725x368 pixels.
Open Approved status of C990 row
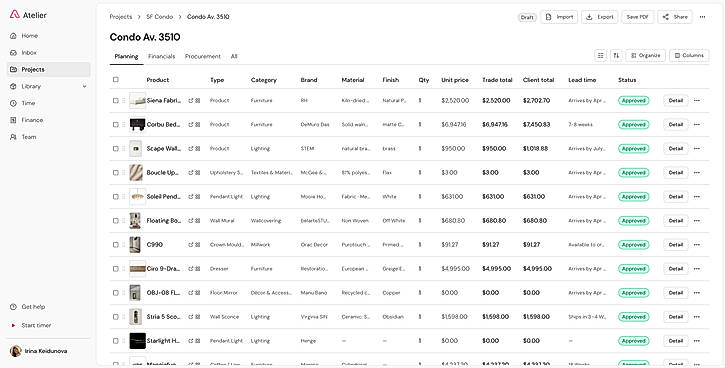633,245
